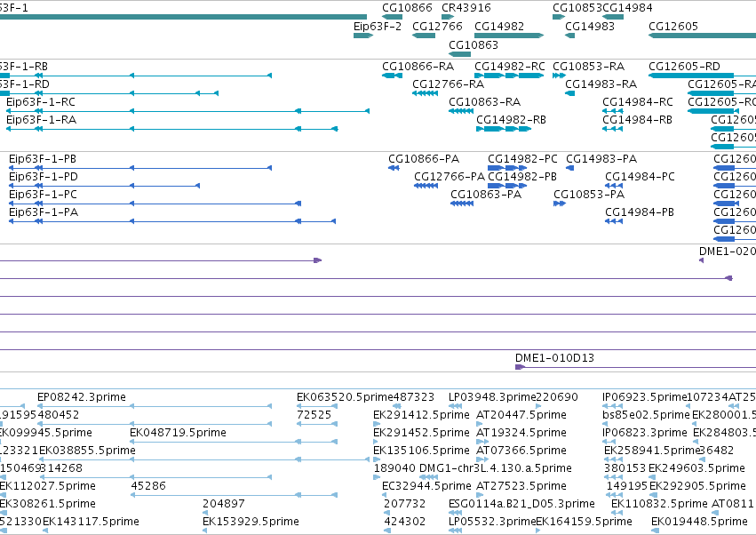This screenshot has width=756, height=535.
Task: Click EST ESG0114a.B21_D05.3prime label
Action: pos(521,504)
